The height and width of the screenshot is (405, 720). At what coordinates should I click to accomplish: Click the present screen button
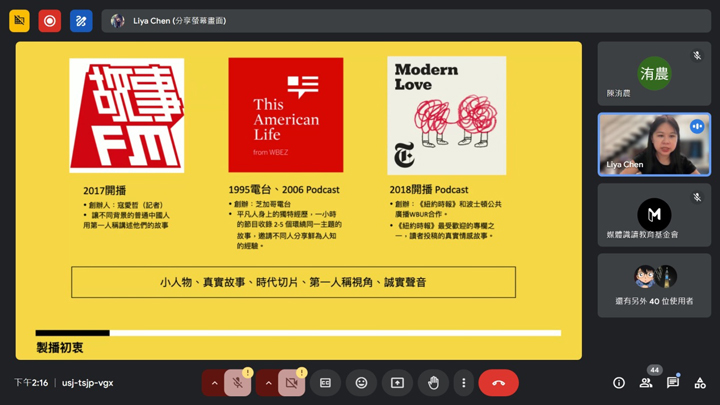(397, 382)
